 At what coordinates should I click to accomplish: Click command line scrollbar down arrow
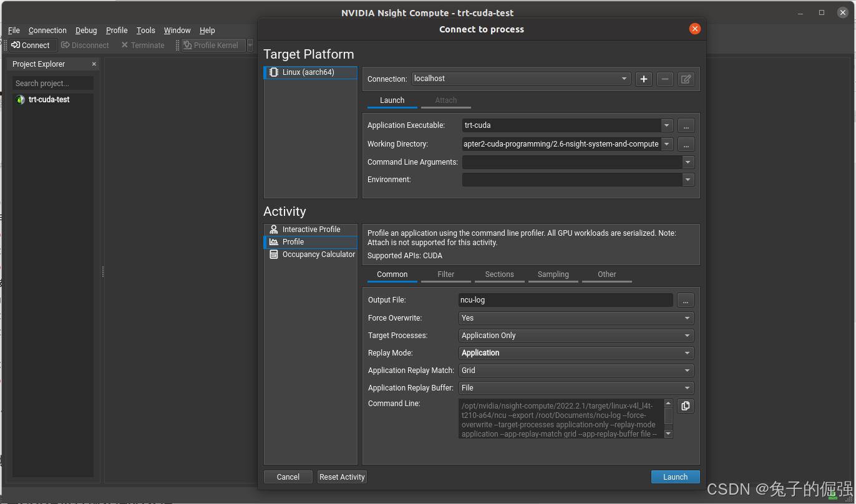(x=668, y=434)
